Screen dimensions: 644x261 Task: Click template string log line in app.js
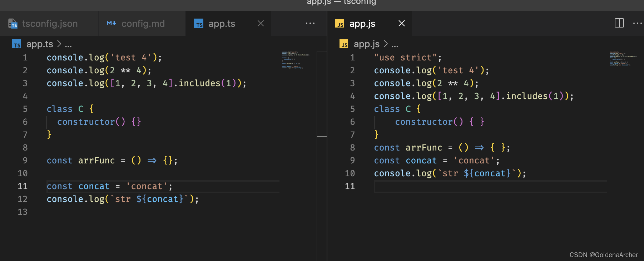click(x=450, y=173)
